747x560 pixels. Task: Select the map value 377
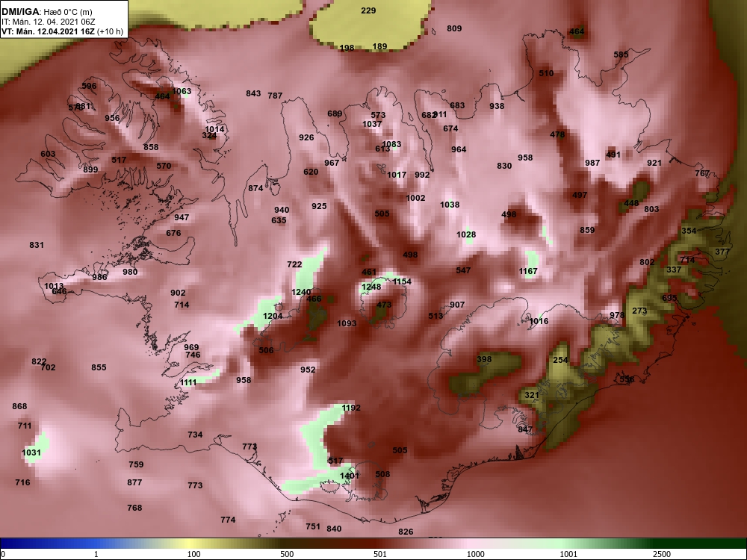[722, 252]
